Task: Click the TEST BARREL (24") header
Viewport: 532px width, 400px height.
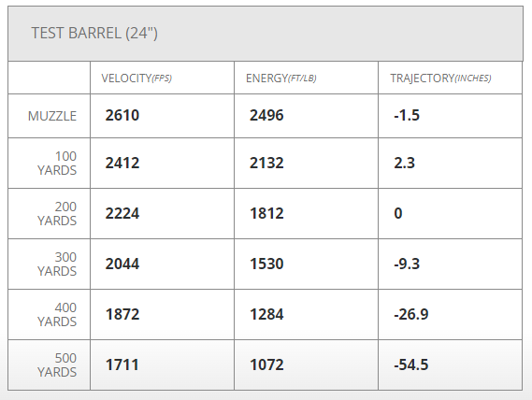Action: [x=94, y=34]
